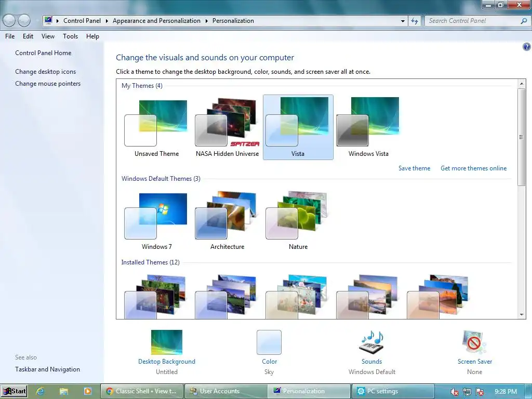This screenshot has width=532, height=399.
Task: Select the Vista theme
Action: tap(298, 127)
